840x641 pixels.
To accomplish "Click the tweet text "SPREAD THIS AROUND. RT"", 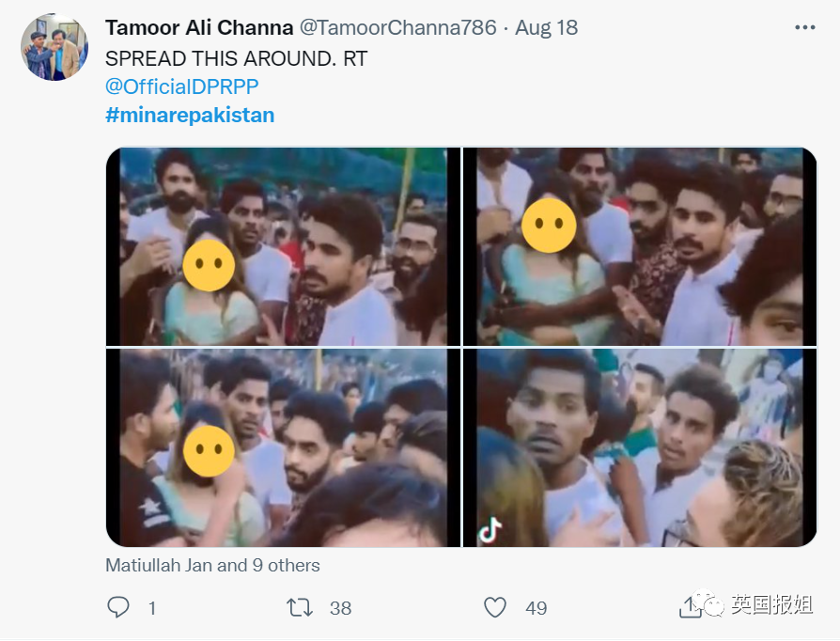I will pos(236,58).
